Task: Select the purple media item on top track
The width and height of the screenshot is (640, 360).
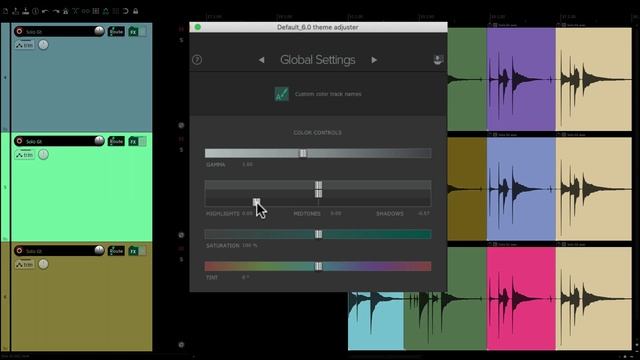Action: [x=521, y=79]
